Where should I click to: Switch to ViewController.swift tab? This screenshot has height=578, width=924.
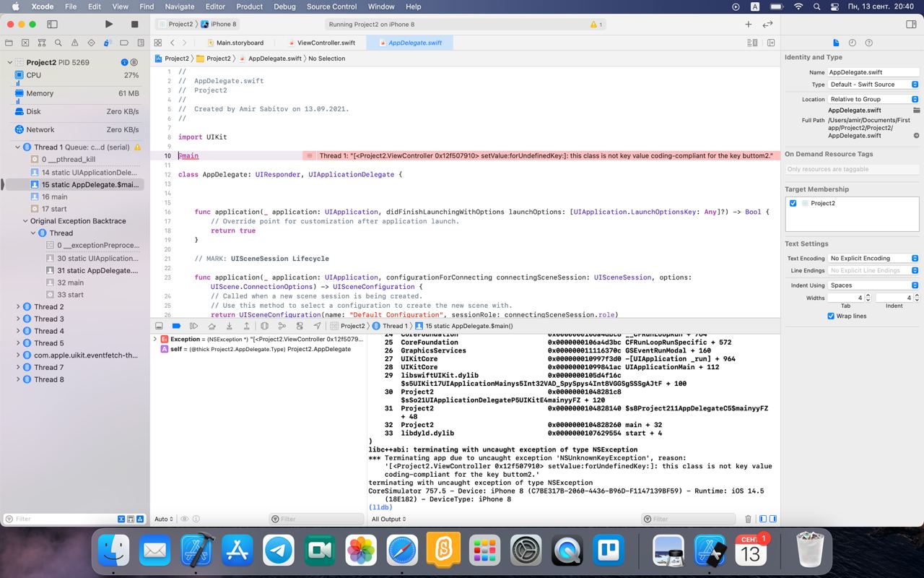pyautogui.click(x=321, y=43)
